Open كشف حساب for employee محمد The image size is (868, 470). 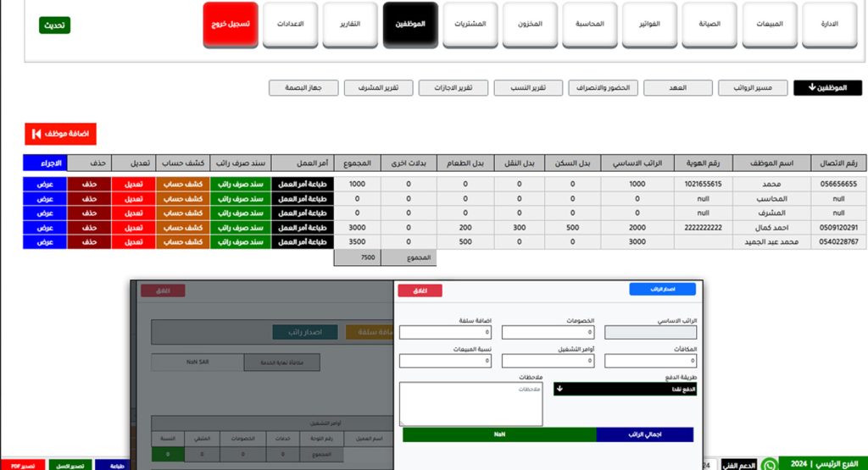pyautogui.click(x=182, y=184)
